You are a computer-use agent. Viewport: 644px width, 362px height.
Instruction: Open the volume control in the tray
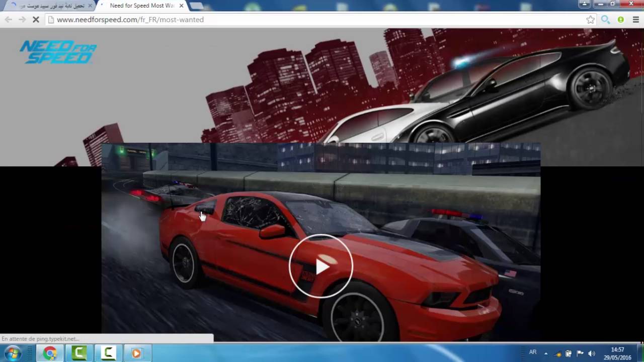(592, 353)
